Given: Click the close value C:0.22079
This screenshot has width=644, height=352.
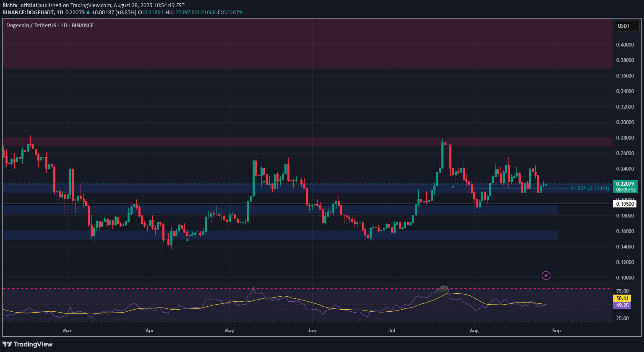Looking at the screenshot, I should [229, 13].
